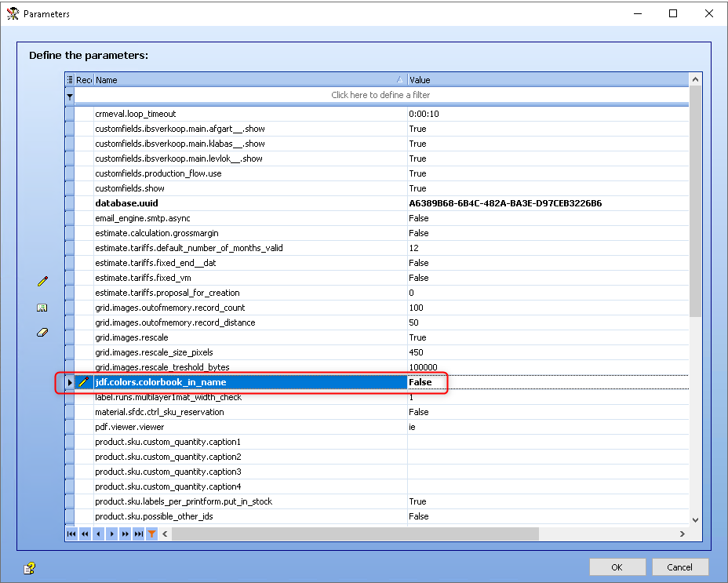728x583 pixels.
Task: Go to first record in grid navigator
Action: coord(71,534)
